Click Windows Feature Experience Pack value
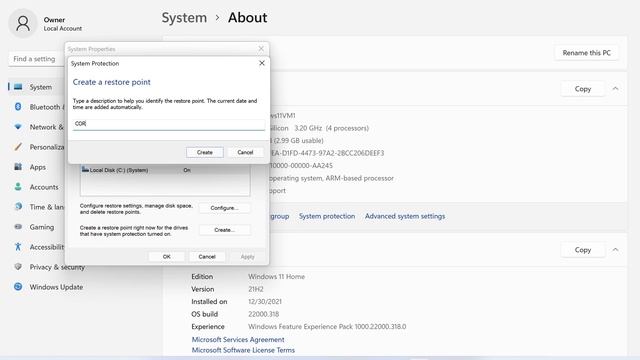Screen dimensions: 640x360 tap(327, 327)
